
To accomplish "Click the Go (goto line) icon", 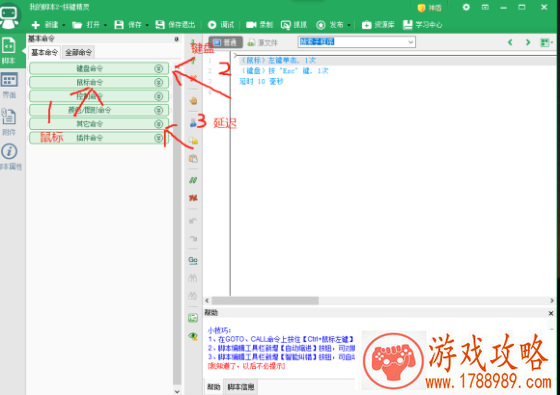I will coord(193,260).
